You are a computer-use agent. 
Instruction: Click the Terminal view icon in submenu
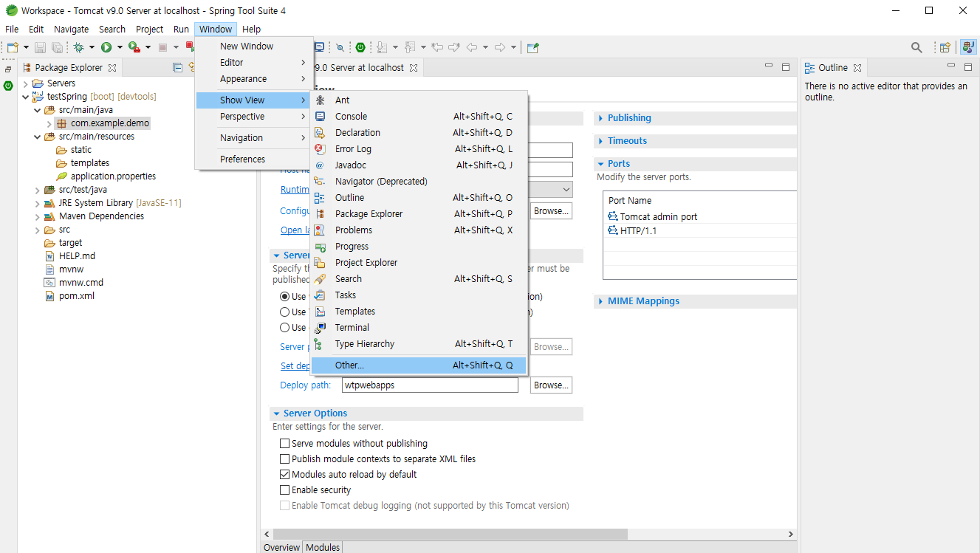(x=320, y=327)
